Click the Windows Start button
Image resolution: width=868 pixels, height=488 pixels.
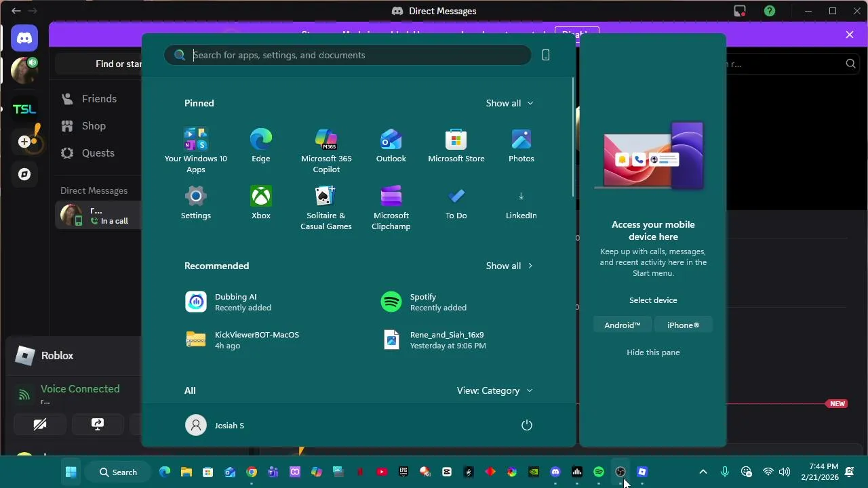71,472
